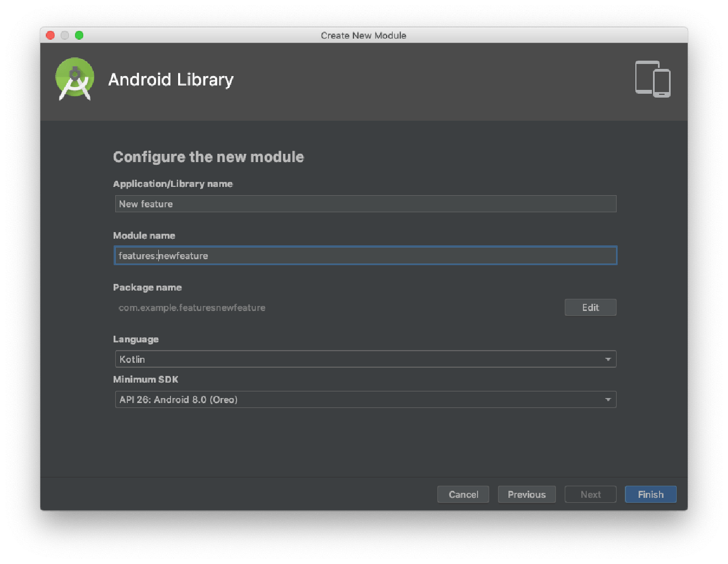Image resolution: width=728 pixels, height=564 pixels.
Task: Click the Application/Library name field
Action: click(x=364, y=203)
